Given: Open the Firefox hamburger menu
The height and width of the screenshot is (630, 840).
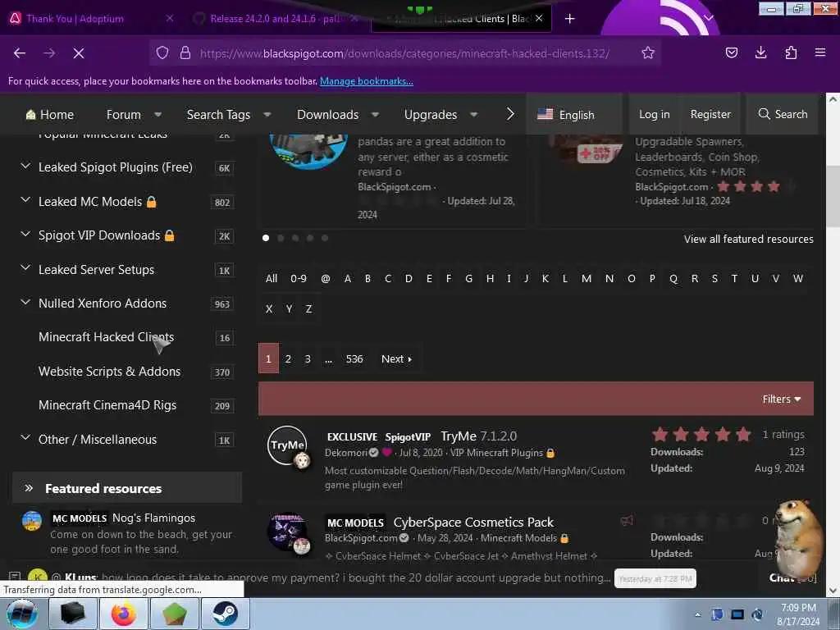Looking at the screenshot, I should click(820, 52).
